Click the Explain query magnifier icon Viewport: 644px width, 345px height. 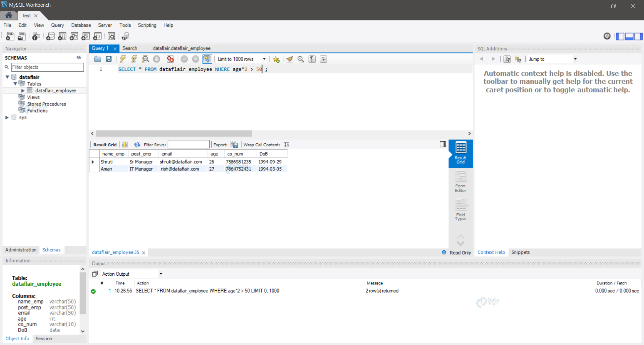tap(145, 59)
